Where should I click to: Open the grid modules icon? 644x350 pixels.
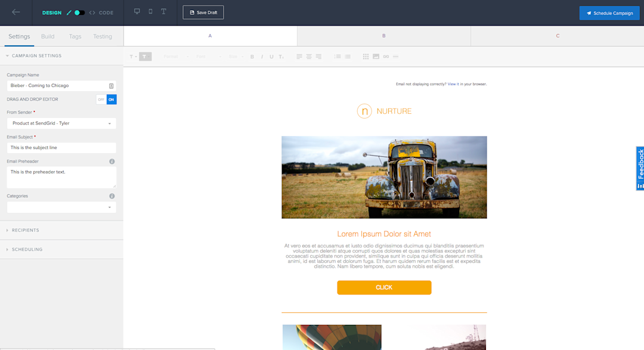click(366, 57)
